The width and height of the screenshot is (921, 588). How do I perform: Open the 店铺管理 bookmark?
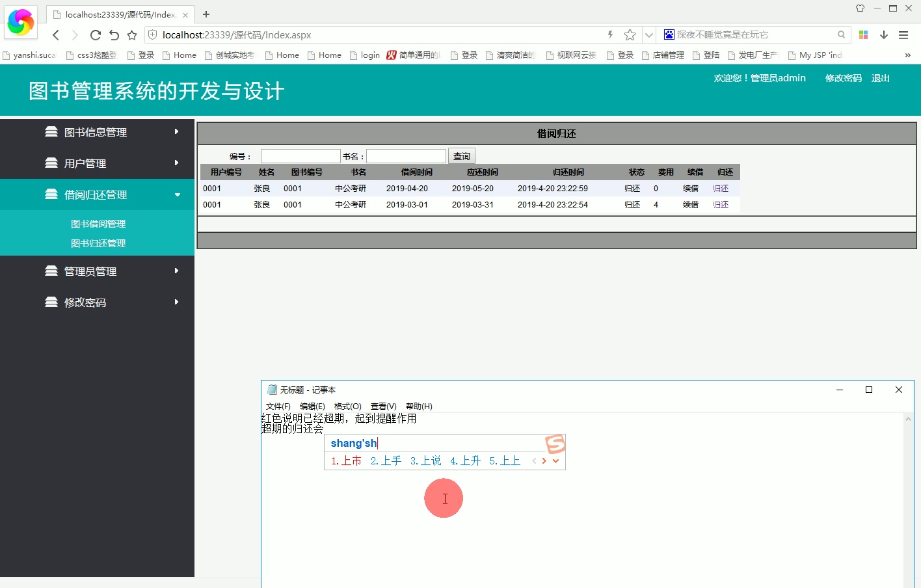[663, 55]
